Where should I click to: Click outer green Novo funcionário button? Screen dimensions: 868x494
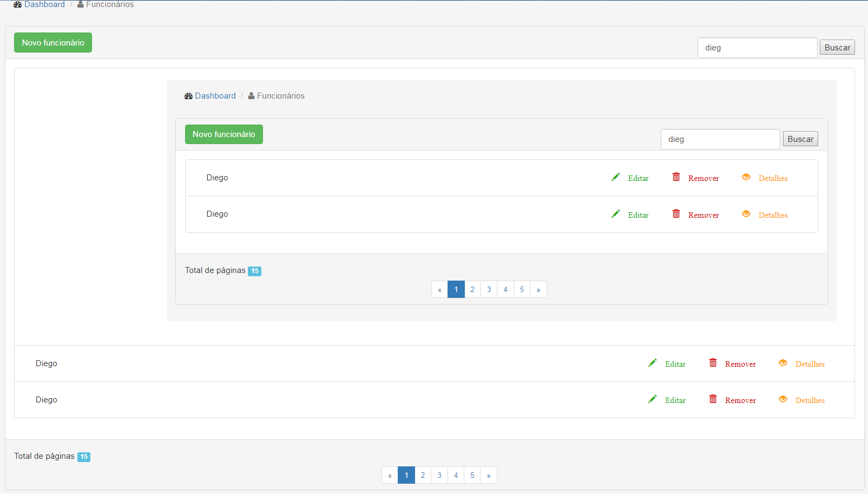[53, 43]
